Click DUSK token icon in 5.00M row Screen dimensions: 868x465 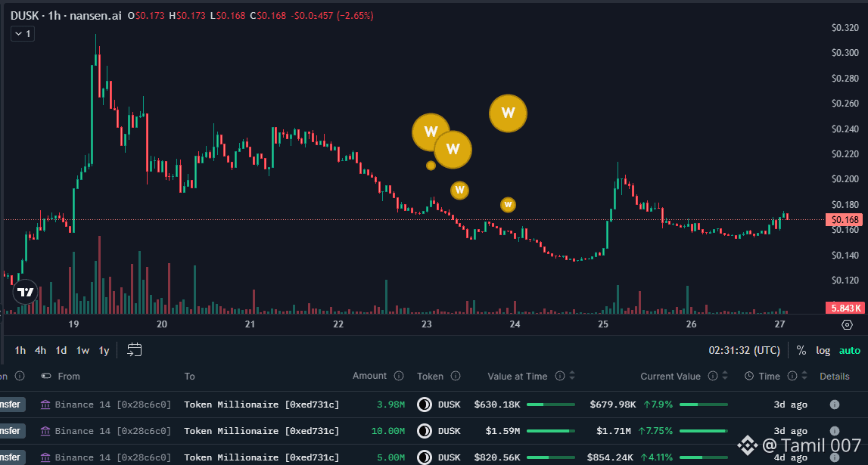[x=425, y=457]
